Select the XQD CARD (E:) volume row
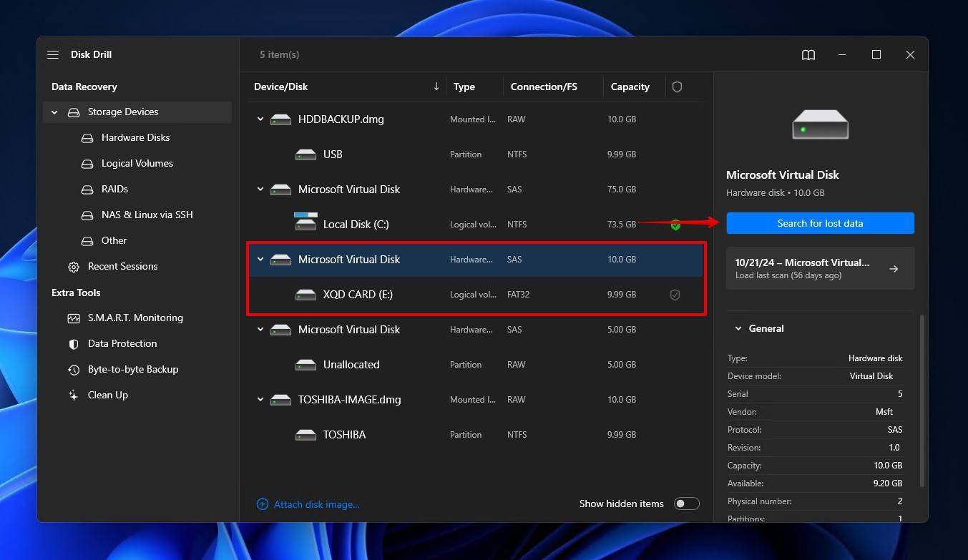 (x=475, y=295)
